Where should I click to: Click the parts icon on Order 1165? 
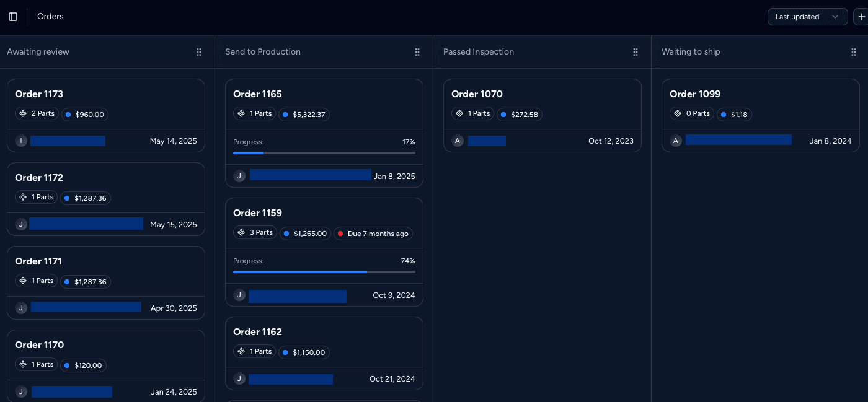point(242,114)
